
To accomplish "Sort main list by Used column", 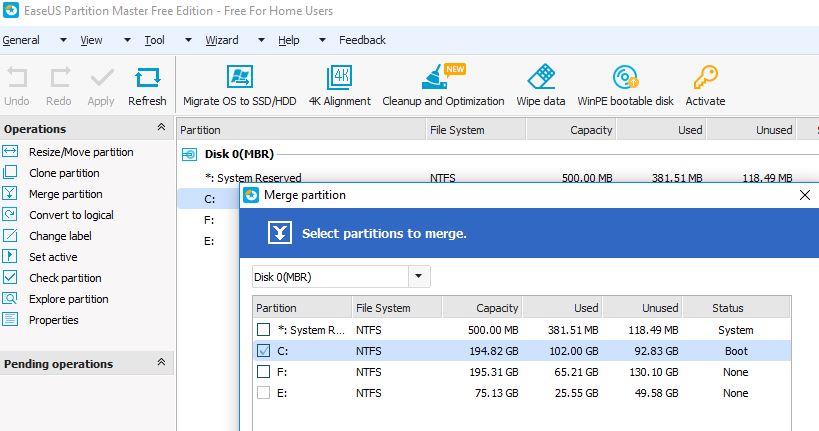I will [x=662, y=130].
